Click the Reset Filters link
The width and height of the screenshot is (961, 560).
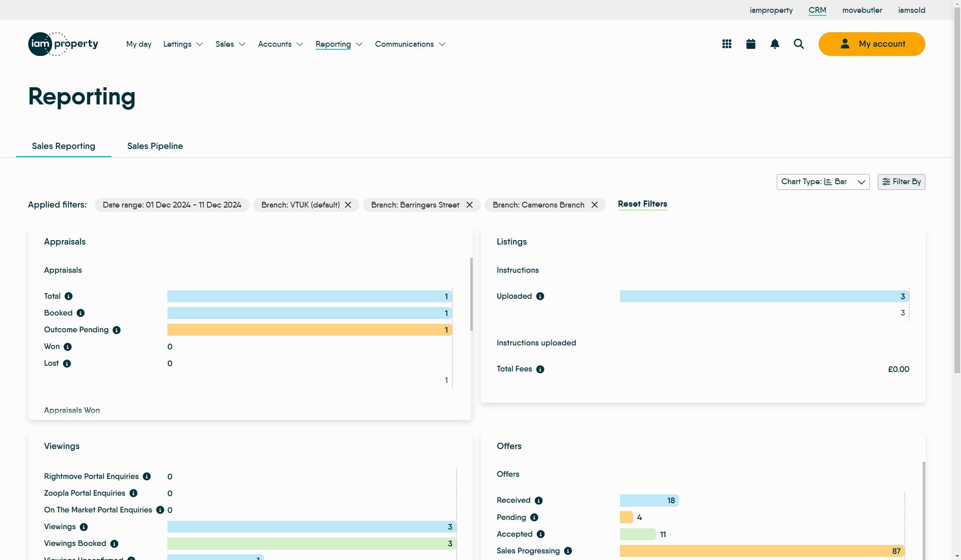642,204
